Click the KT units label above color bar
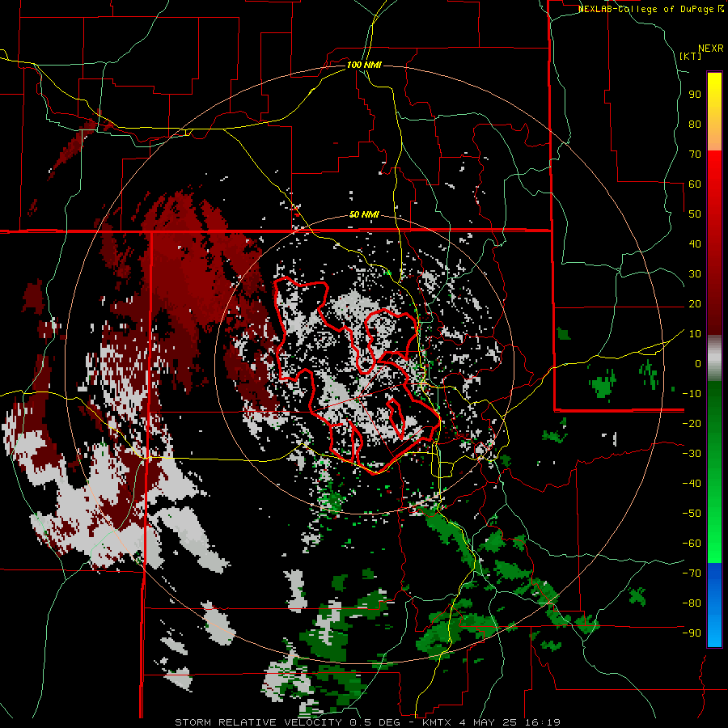This screenshot has width=728, height=728. tap(690, 56)
